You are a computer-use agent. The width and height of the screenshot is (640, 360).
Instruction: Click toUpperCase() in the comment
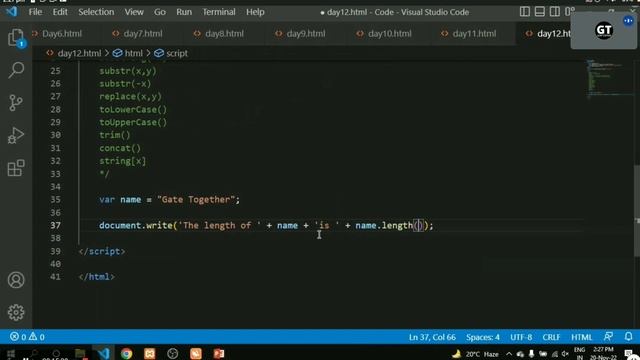[133, 122]
